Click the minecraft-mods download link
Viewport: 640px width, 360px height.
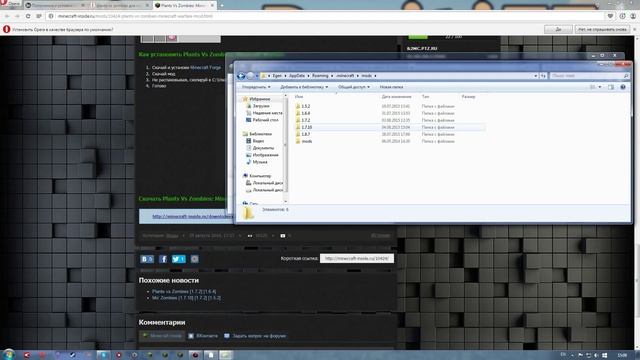click(x=193, y=216)
